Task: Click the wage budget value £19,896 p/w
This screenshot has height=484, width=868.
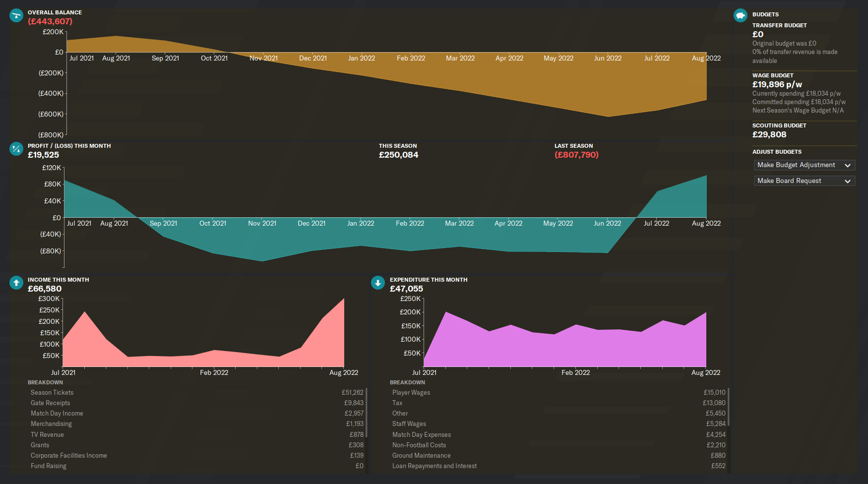Action: [x=777, y=85]
